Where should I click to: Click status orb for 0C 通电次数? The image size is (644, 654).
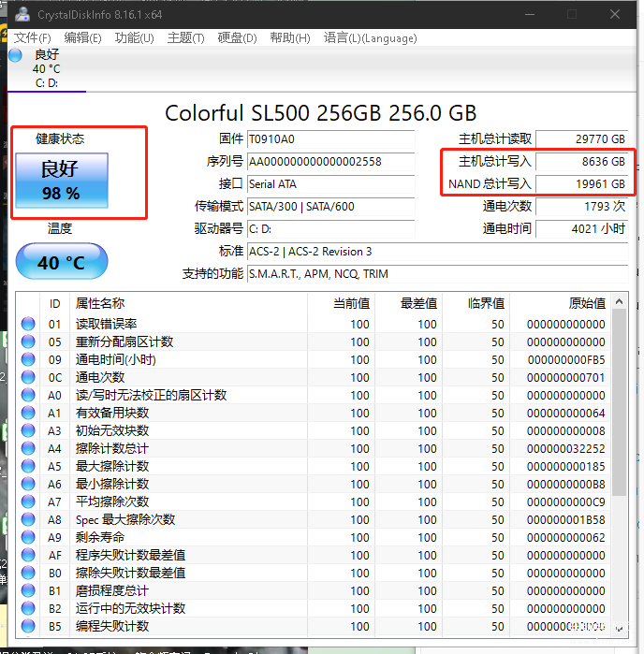(28, 377)
